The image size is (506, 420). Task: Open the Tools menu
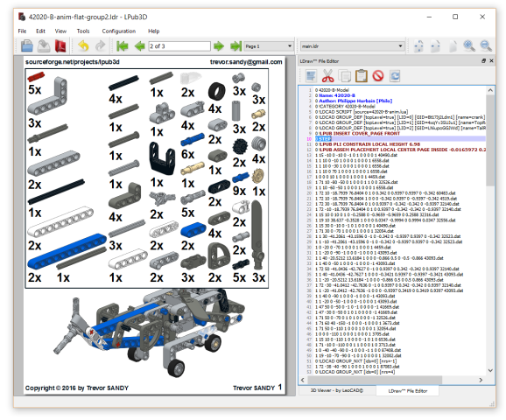tap(83, 31)
